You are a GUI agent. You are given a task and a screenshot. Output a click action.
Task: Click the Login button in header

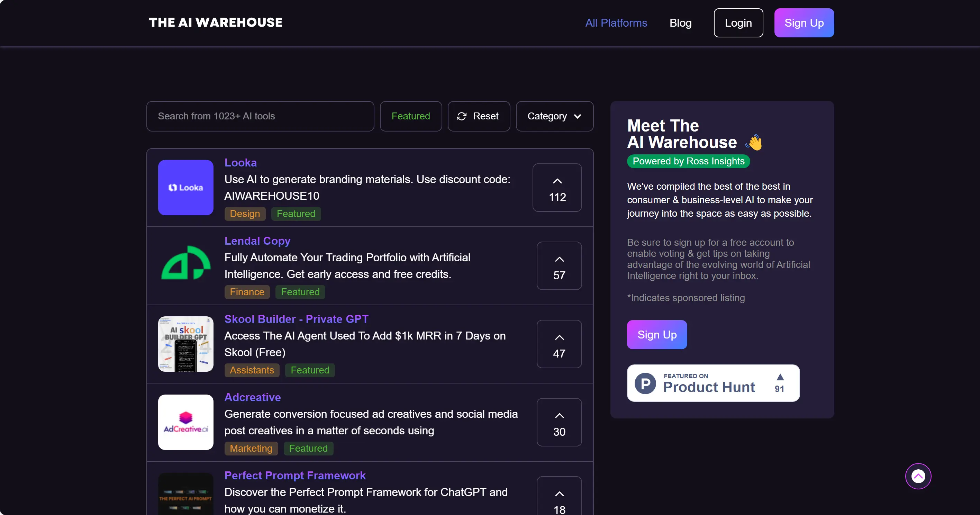tap(738, 23)
